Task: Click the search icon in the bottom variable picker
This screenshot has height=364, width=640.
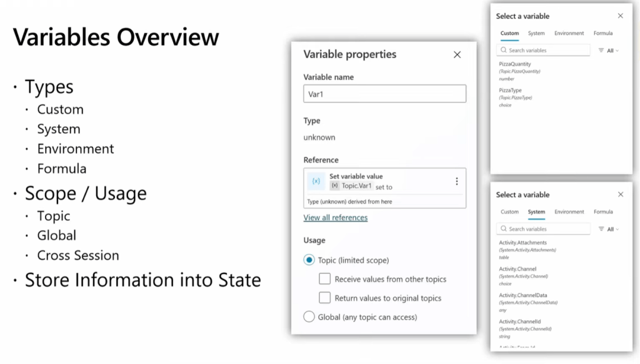Action: pos(504,229)
